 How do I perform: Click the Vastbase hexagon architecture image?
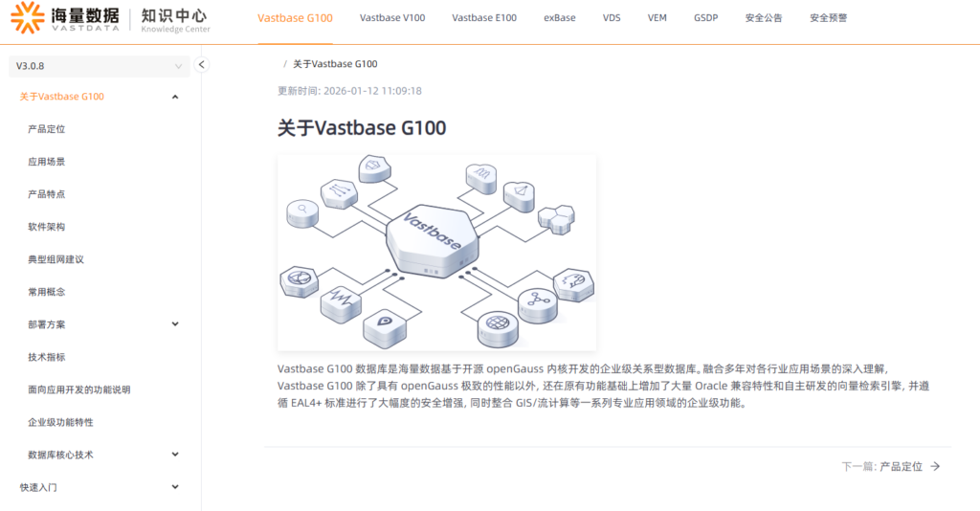point(436,252)
